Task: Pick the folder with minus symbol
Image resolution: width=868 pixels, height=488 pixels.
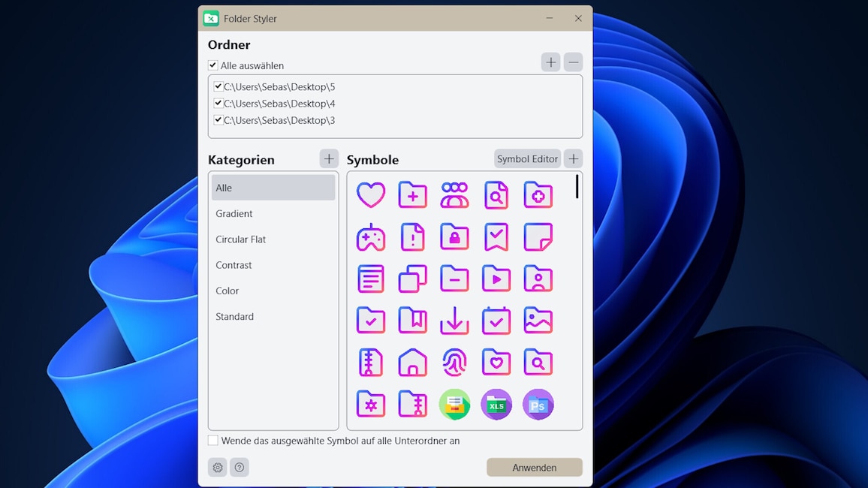Action: [x=454, y=279]
